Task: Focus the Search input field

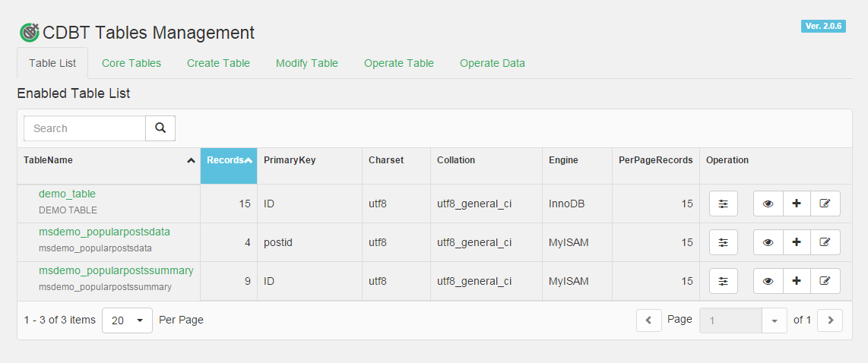Action: tap(84, 128)
